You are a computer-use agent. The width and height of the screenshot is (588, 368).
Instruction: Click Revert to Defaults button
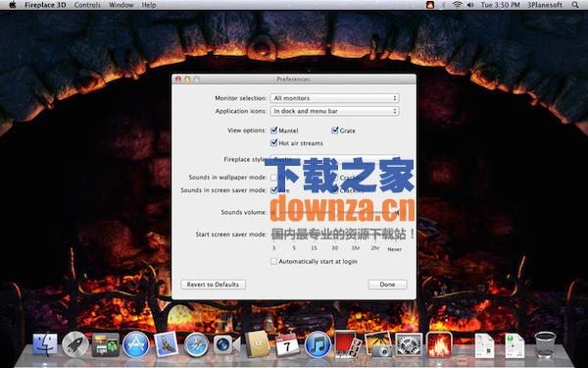click(213, 285)
